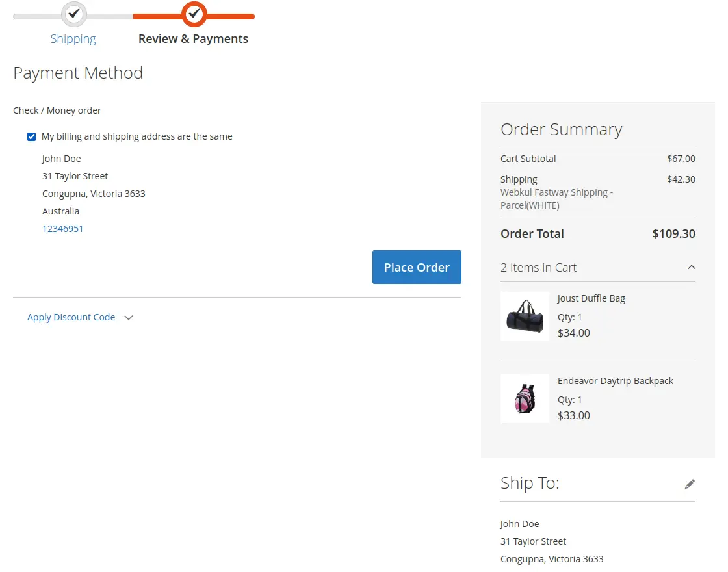The width and height of the screenshot is (728, 572).
Task: Click the Joust Duffle Bag product thumbnail
Action: tap(525, 317)
